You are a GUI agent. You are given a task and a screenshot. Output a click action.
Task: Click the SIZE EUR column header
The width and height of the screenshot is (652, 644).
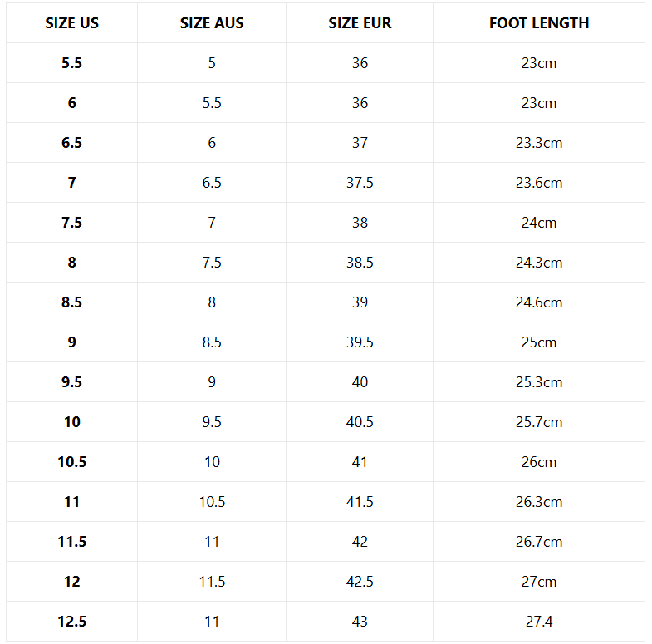(360, 23)
